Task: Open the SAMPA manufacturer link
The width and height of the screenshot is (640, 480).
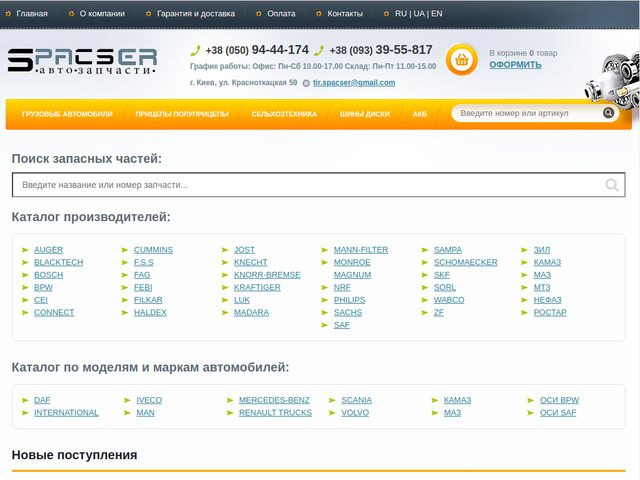Action: pyautogui.click(x=448, y=250)
